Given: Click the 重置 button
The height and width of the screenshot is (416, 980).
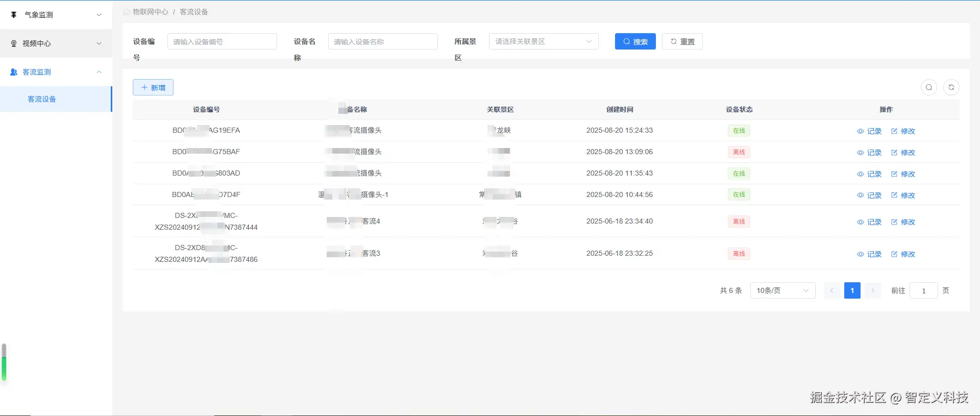Looking at the screenshot, I should (682, 41).
